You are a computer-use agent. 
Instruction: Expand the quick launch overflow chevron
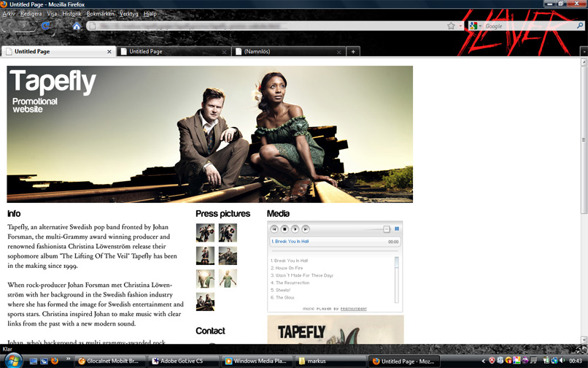68,359
